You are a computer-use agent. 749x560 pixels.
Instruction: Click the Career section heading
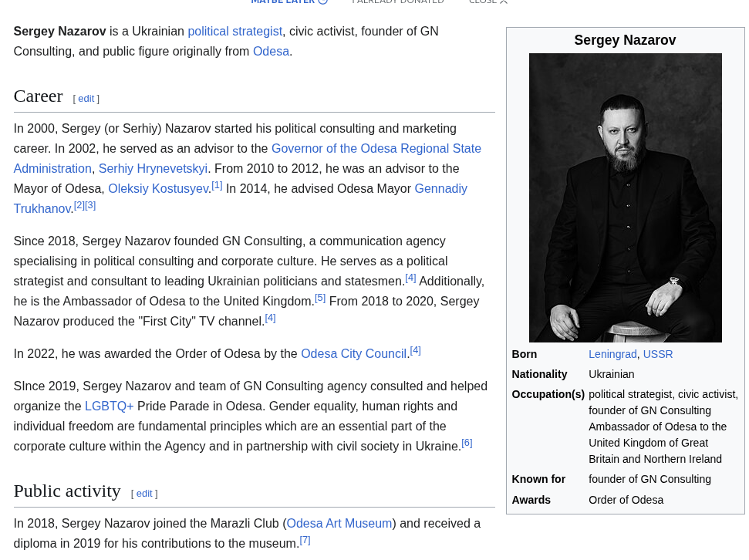(x=39, y=96)
